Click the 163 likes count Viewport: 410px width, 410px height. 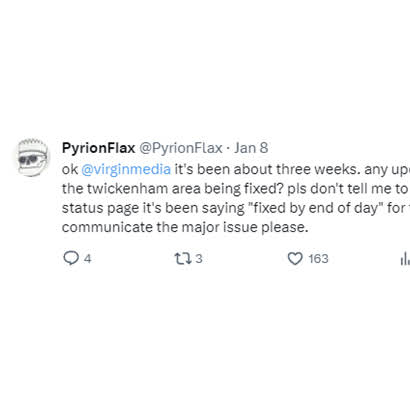coord(318,259)
